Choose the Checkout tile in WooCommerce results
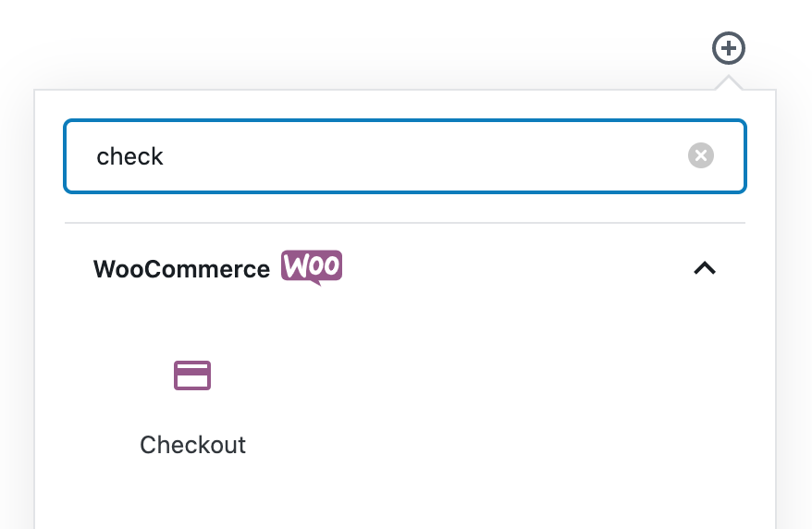812x529 pixels. pos(192,407)
